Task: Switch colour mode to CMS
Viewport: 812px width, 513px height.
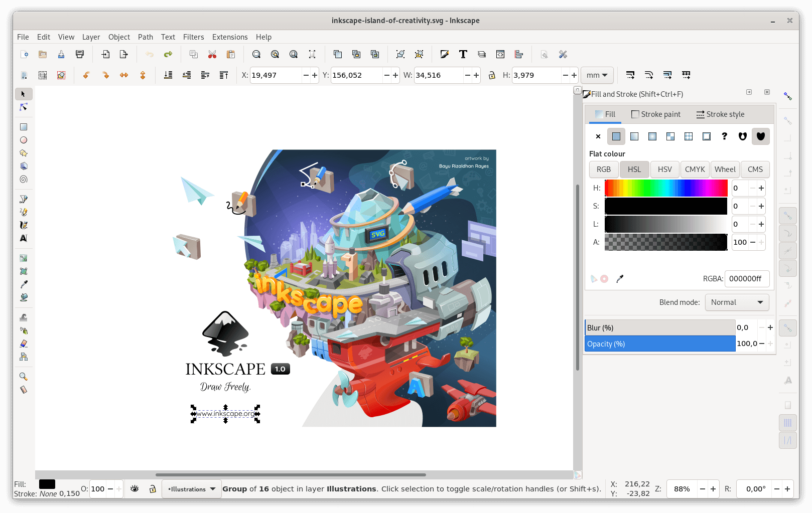Action: point(755,169)
